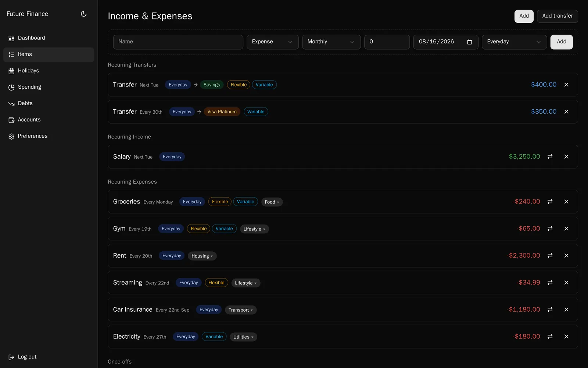The width and height of the screenshot is (588, 368).
Task: Delete the Salary income item
Action: pyautogui.click(x=566, y=157)
